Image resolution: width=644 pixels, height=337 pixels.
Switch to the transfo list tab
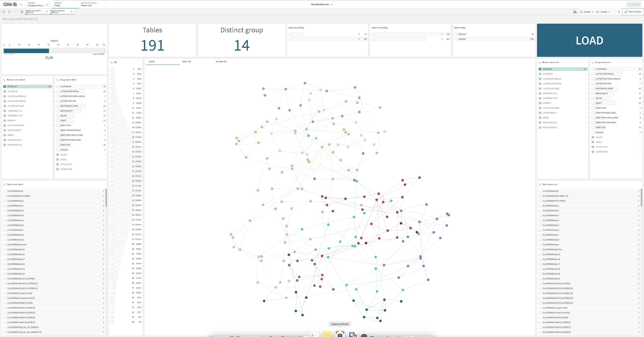(221, 62)
